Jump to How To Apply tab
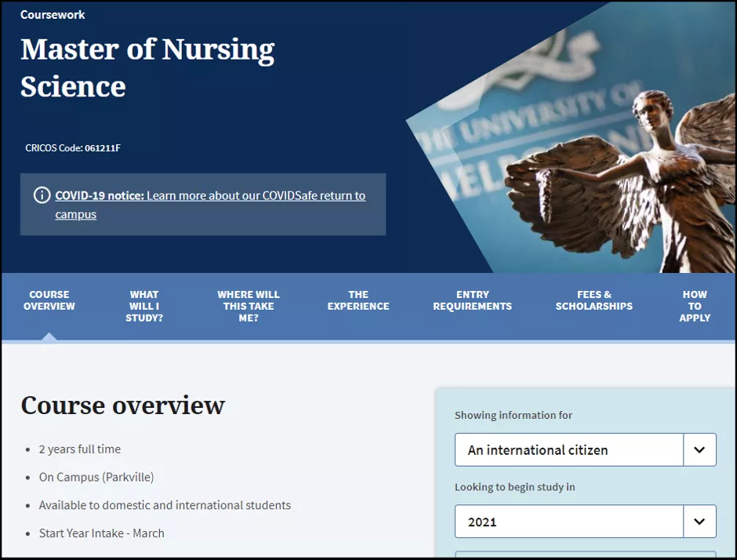737x560 pixels. click(695, 306)
